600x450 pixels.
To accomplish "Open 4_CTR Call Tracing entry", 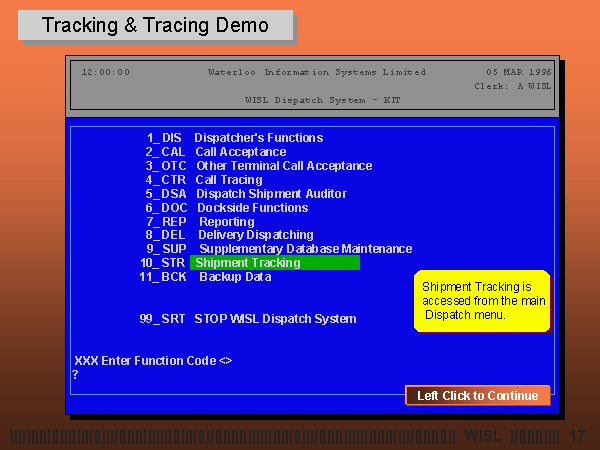I will [204, 180].
